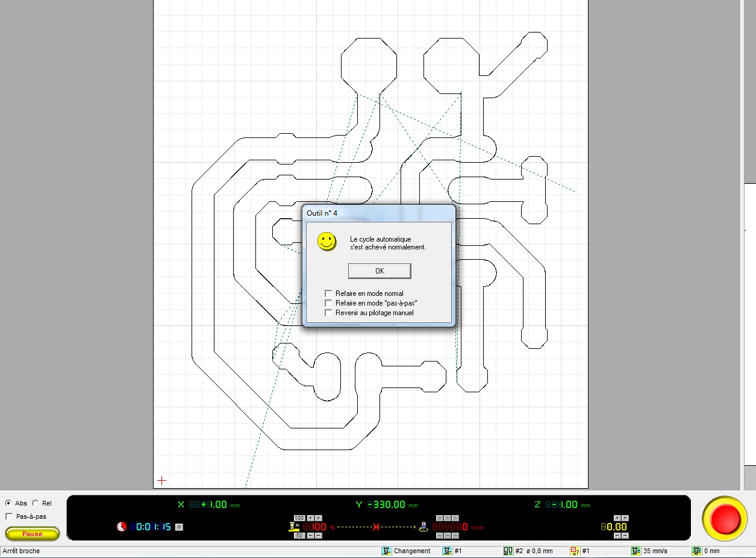The width and height of the screenshot is (756, 558).
Task: Click the smiley face icon in dialog
Action: [327, 242]
